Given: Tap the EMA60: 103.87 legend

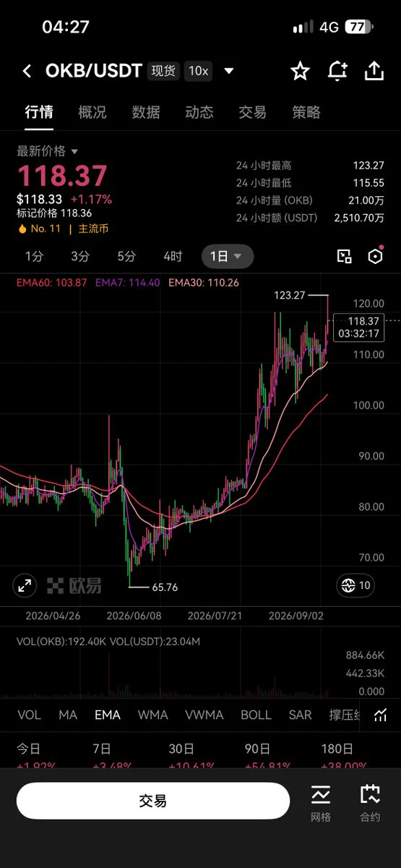Looking at the screenshot, I should pos(52,282).
